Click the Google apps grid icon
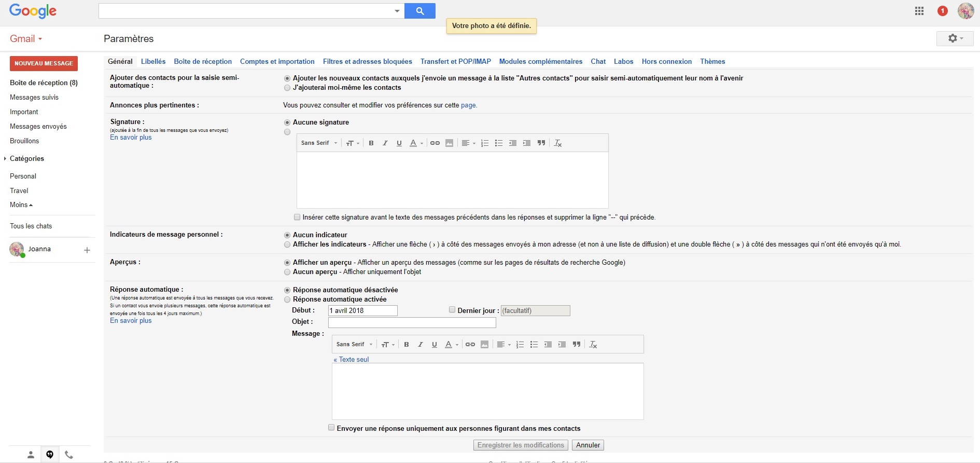The height and width of the screenshot is (463, 980). tap(919, 11)
